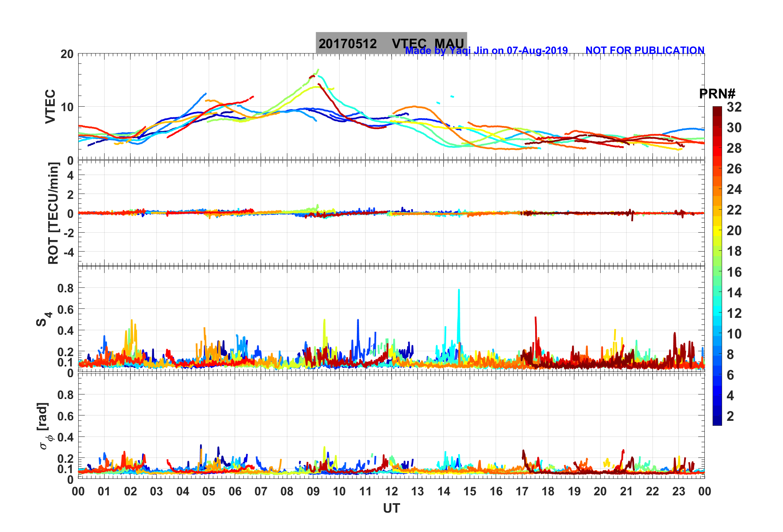Click x-axis tick label 17

coord(522,491)
